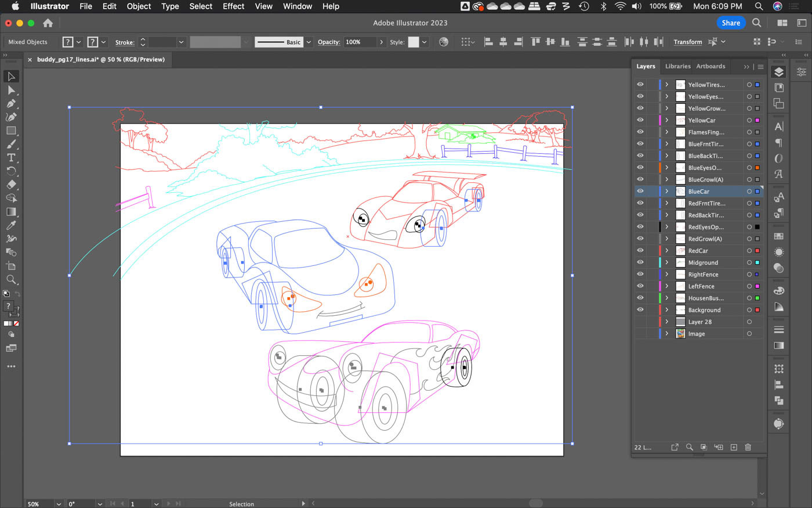This screenshot has width=812, height=508.
Task: Select the Eyedropper tool
Action: pyautogui.click(x=11, y=225)
